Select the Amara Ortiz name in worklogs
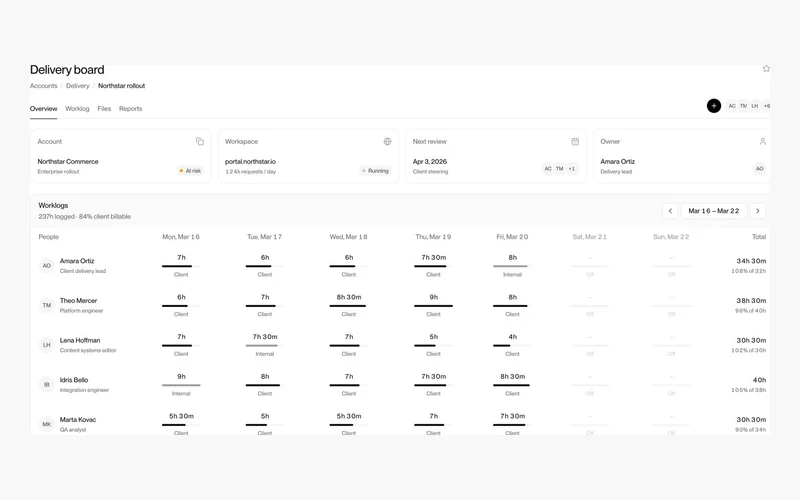800x500 pixels. click(77, 261)
